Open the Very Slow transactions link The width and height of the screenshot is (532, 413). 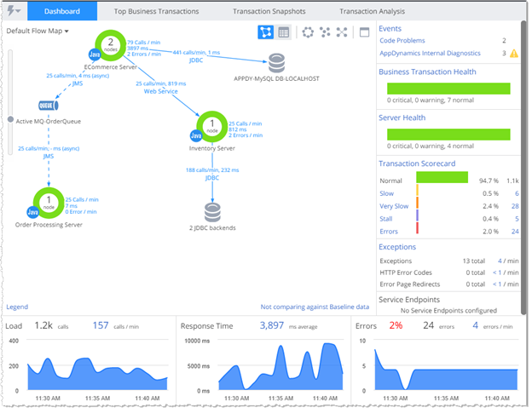click(x=394, y=206)
